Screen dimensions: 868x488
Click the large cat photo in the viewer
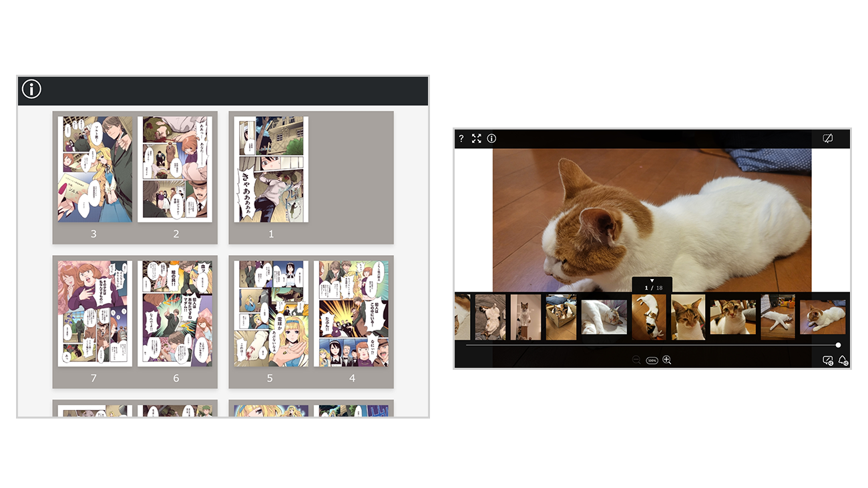click(652, 220)
